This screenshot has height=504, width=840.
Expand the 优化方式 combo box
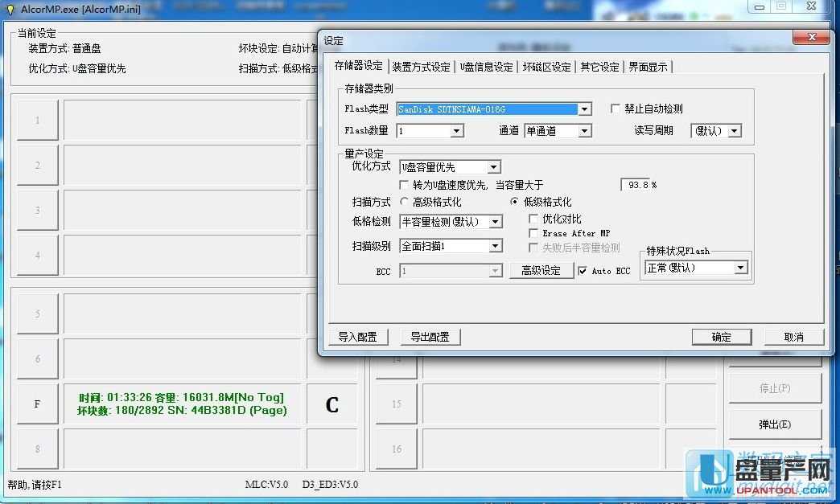[x=494, y=167]
